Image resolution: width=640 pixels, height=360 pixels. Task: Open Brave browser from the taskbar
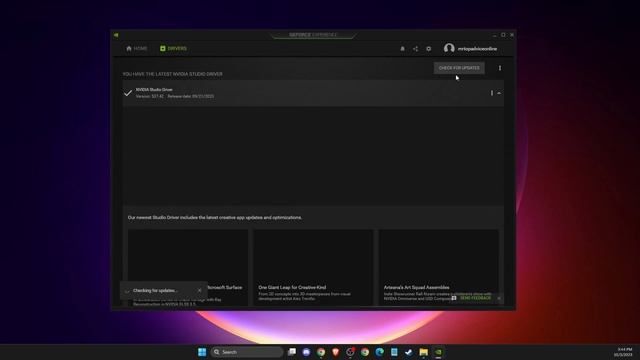click(x=336, y=352)
